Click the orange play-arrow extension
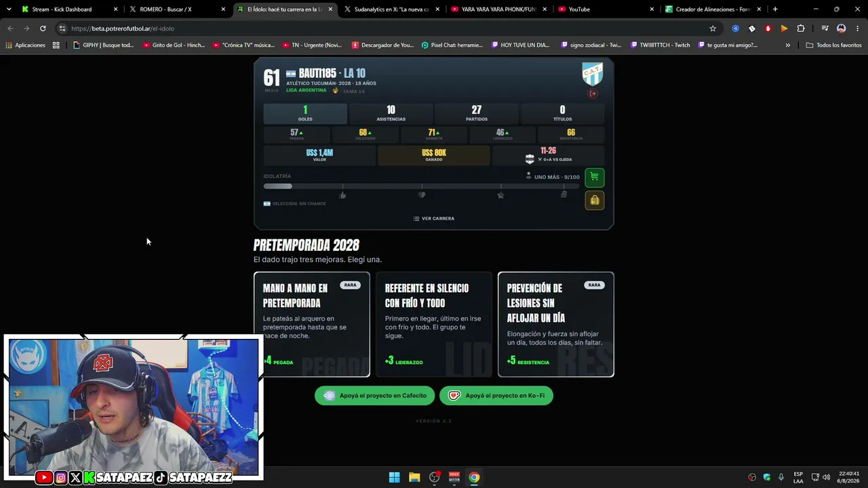Image resolution: width=868 pixels, height=488 pixels. [785, 28]
